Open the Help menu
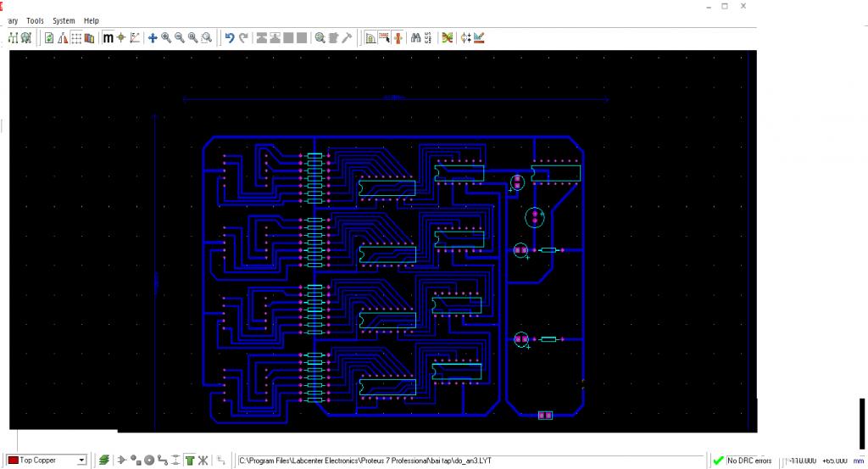The height and width of the screenshot is (469, 868). [x=92, y=20]
